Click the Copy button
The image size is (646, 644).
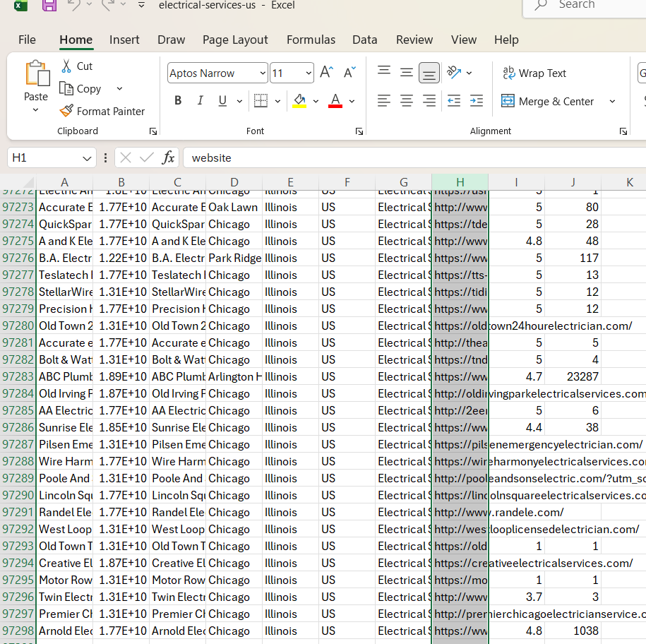pos(80,88)
